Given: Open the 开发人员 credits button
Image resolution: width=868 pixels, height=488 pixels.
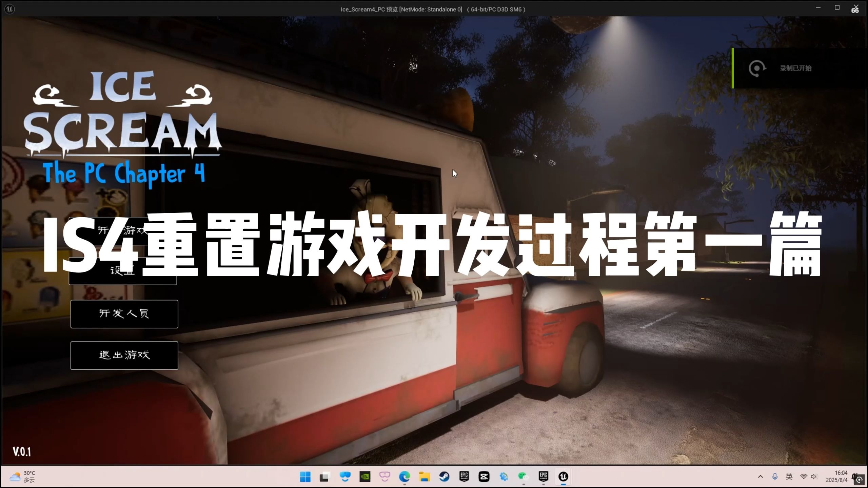Looking at the screenshot, I should click(x=124, y=314).
